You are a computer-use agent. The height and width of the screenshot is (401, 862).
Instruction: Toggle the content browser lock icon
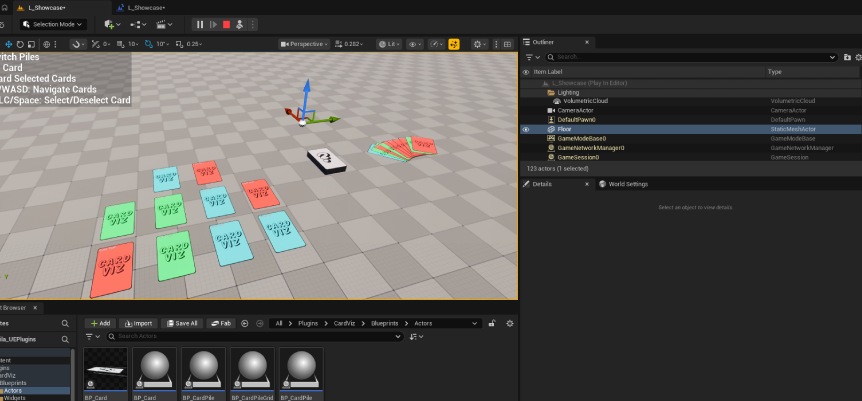pos(492,323)
